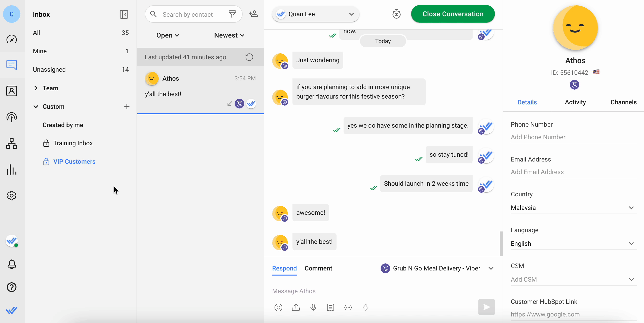
Task: Click the Viber channel icon under Athos ID
Action: pos(575,85)
